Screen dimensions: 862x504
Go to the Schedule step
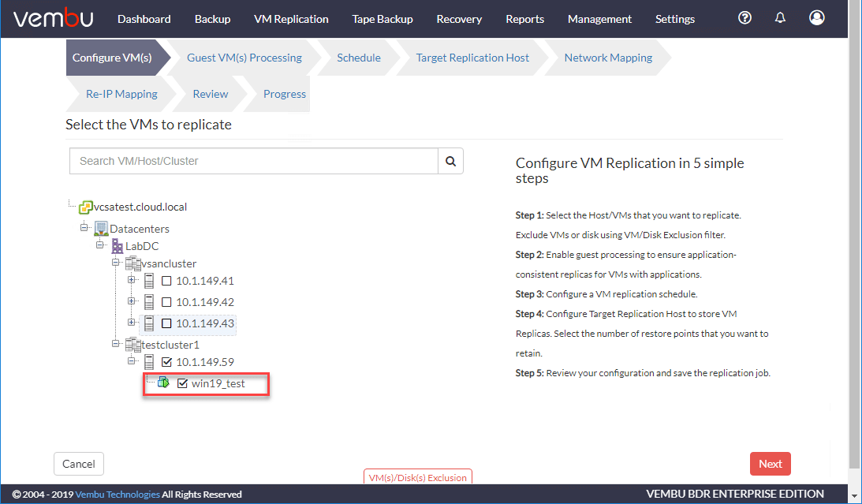pos(358,58)
